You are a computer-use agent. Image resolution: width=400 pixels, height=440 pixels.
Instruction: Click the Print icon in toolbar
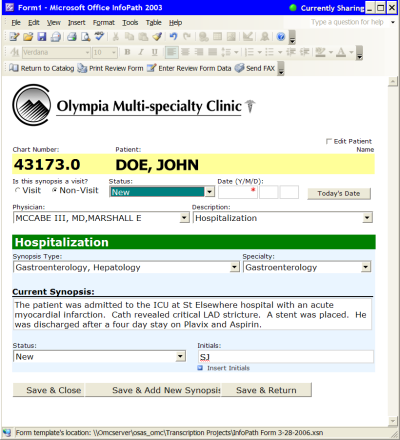coord(72,36)
